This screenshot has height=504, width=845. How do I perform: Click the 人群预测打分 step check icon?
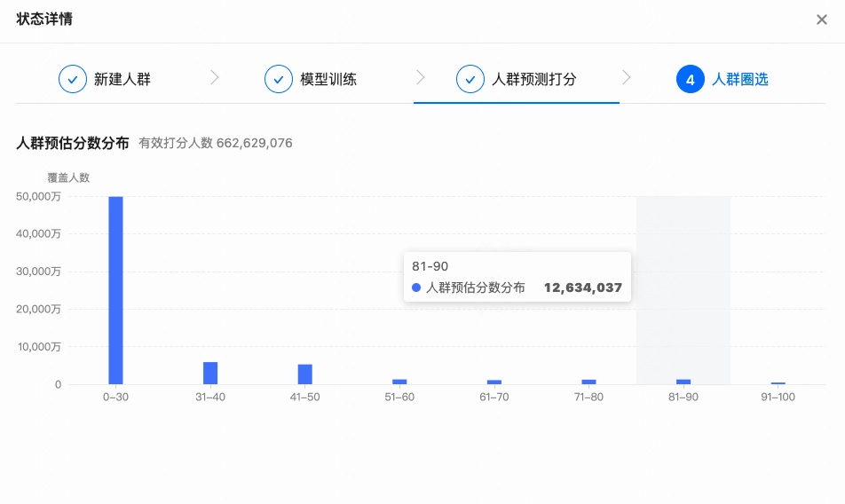(x=470, y=79)
